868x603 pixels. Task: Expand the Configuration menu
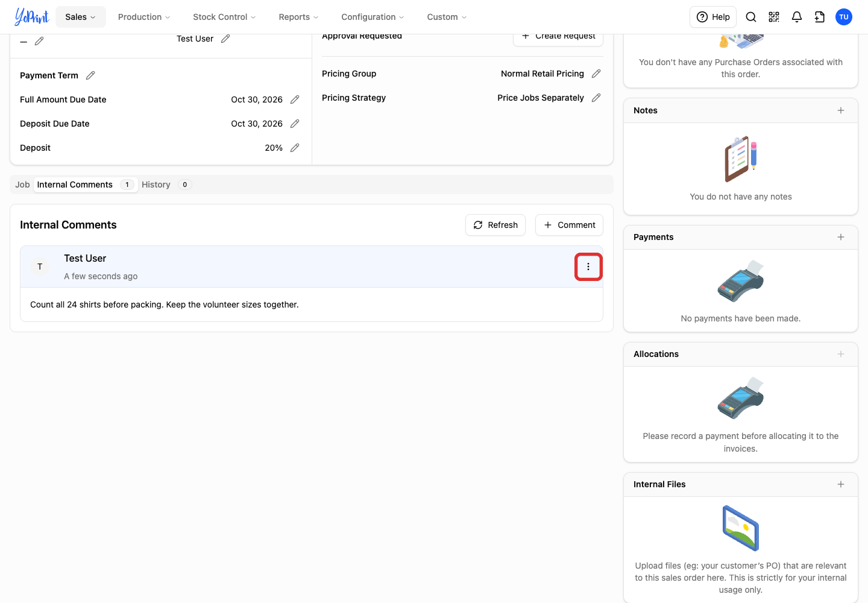click(x=373, y=17)
